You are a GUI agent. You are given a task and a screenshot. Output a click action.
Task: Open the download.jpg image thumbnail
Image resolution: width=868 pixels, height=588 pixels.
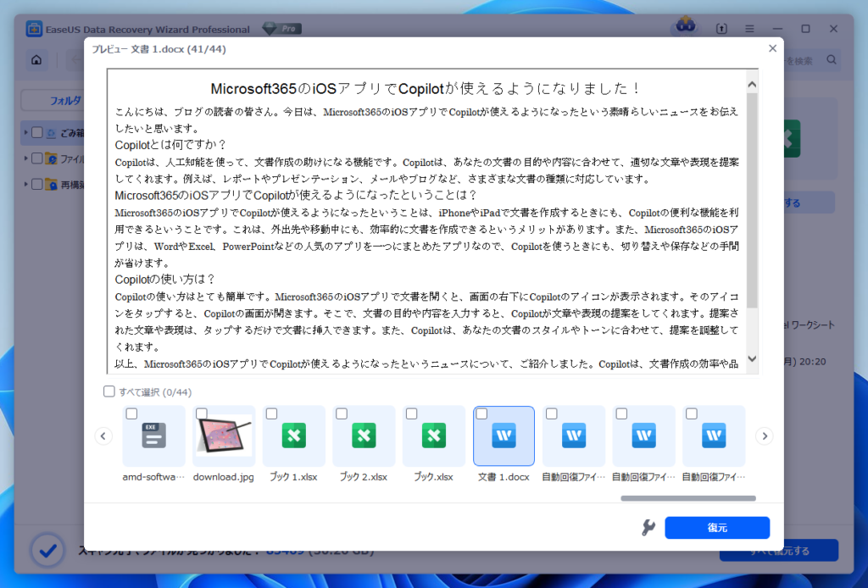coord(224,435)
